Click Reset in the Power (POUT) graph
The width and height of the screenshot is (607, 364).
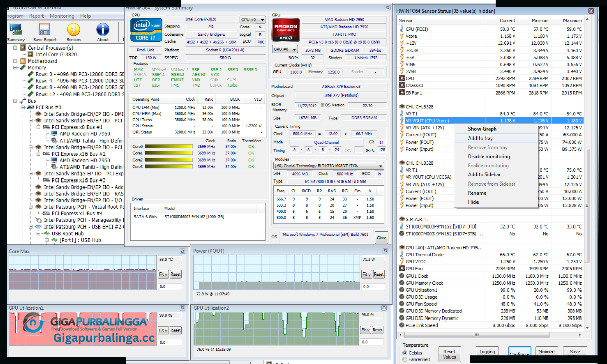coord(379,274)
